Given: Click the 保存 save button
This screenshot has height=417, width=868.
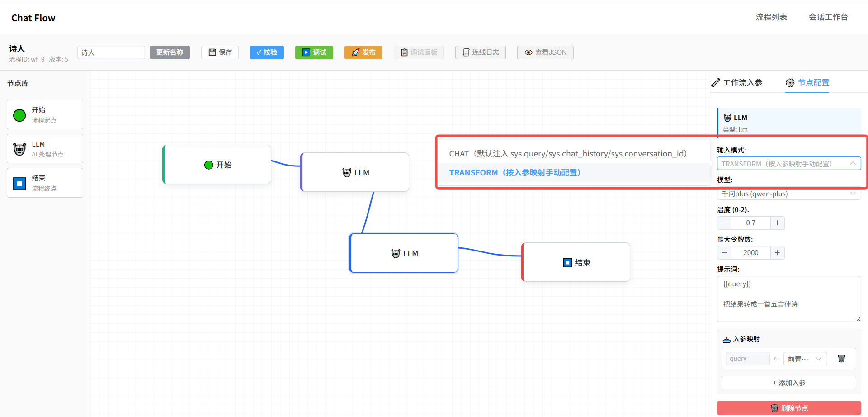Looking at the screenshot, I should (x=220, y=52).
